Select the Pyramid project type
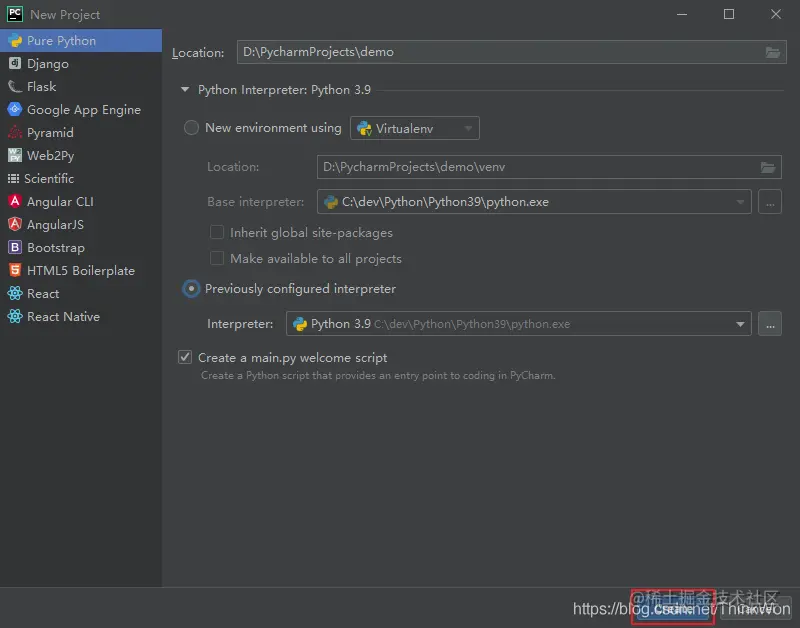Image resolution: width=800 pixels, height=628 pixels. [x=81, y=132]
